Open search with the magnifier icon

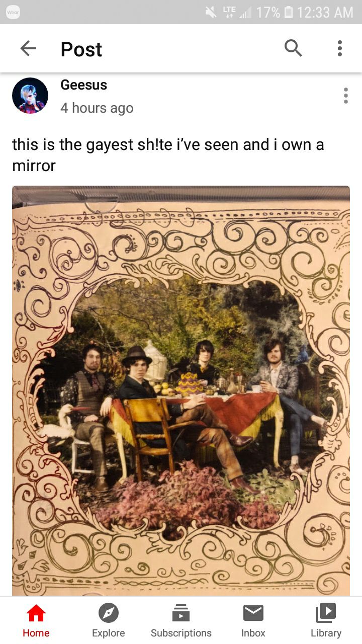coord(293,48)
